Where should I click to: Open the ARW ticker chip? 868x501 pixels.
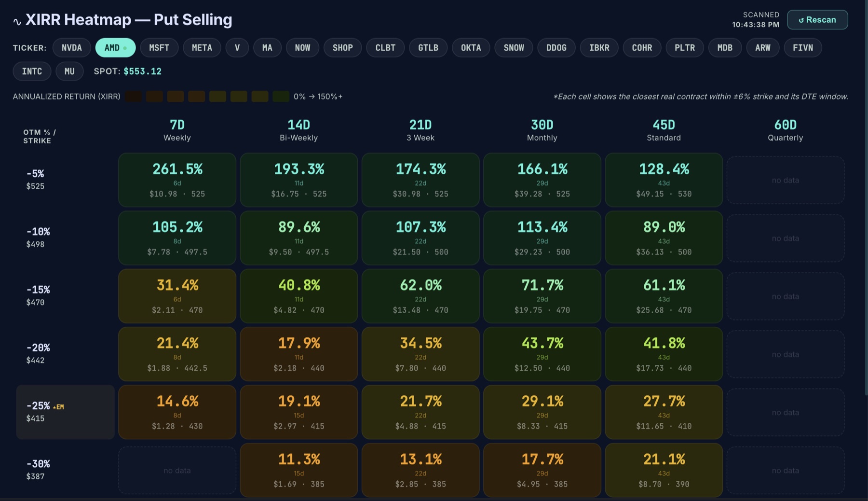click(763, 48)
